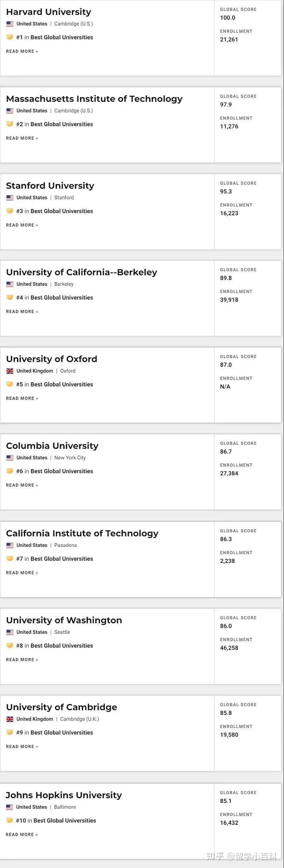Click the gold badge icon next to #1 ranking
This screenshot has height=868, width=284.
coord(10,37)
